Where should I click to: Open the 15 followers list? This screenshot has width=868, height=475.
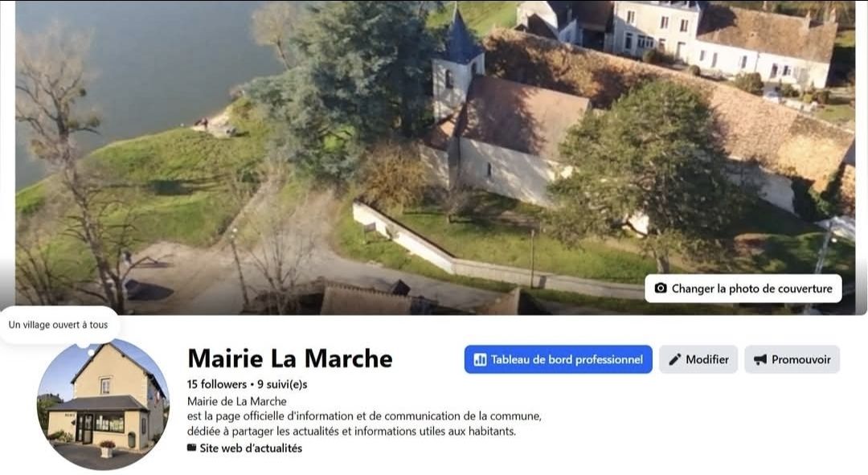tap(216, 384)
